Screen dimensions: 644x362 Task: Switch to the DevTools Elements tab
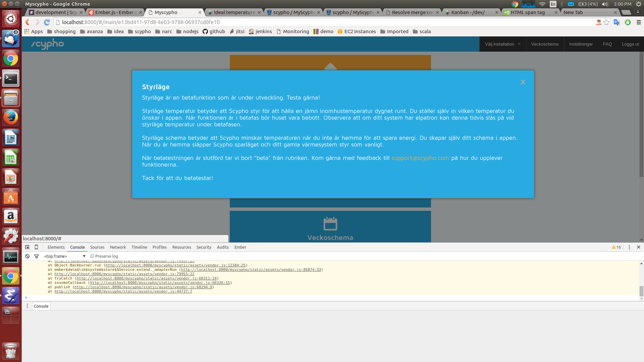56,247
